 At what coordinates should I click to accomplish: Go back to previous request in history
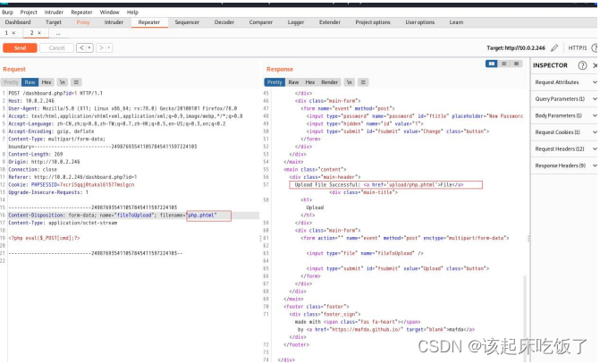coord(81,47)
